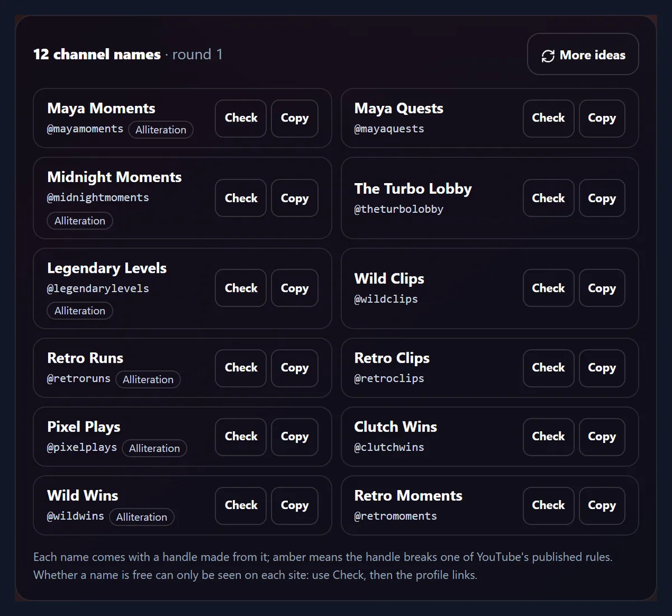Check availability of Maya Quests
The image size is (672, 616).
tap(548, 118)
